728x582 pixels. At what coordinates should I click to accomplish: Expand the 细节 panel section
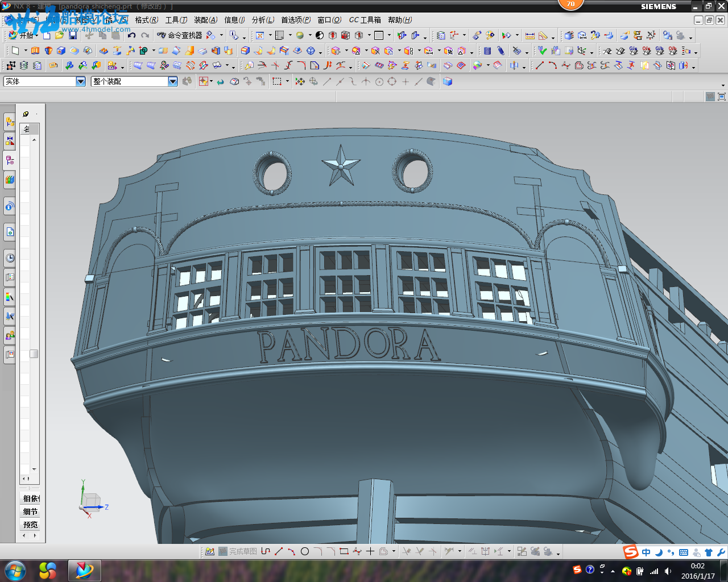tap(31, 512)
